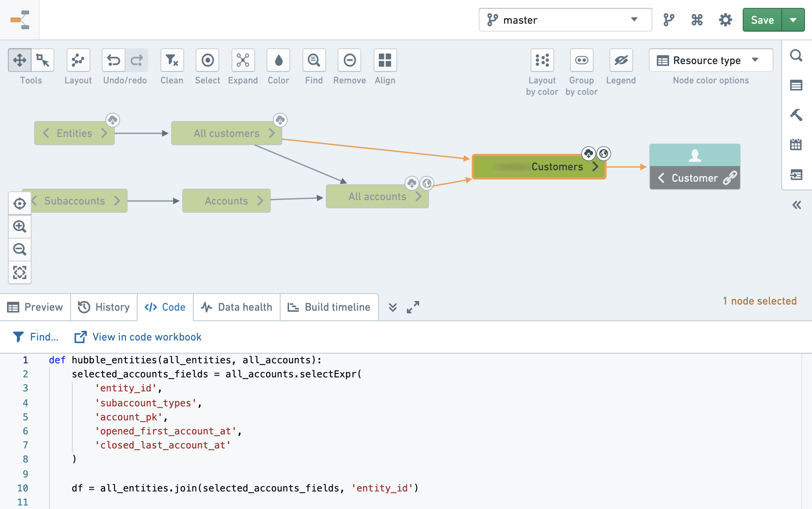Open search in right sidebar
Image resolution: width=812 pixels, height=509 pixels.
tap(796, 56)
